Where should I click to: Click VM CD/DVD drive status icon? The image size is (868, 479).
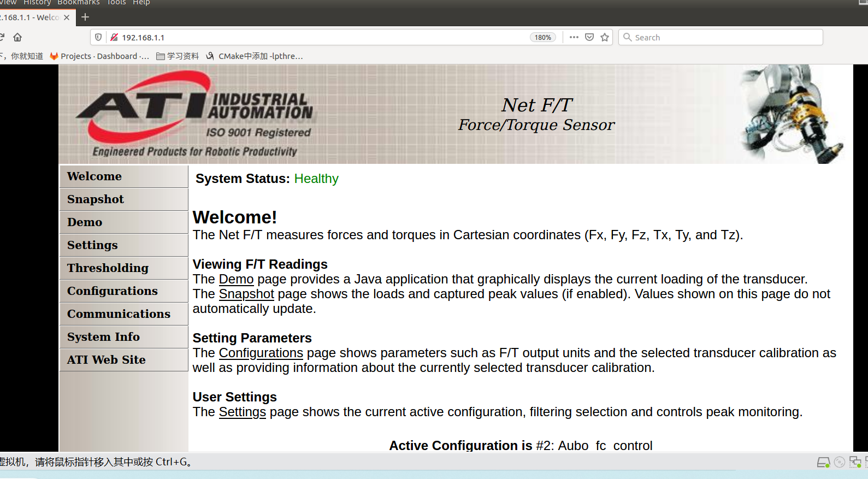[x=840, y=462]
